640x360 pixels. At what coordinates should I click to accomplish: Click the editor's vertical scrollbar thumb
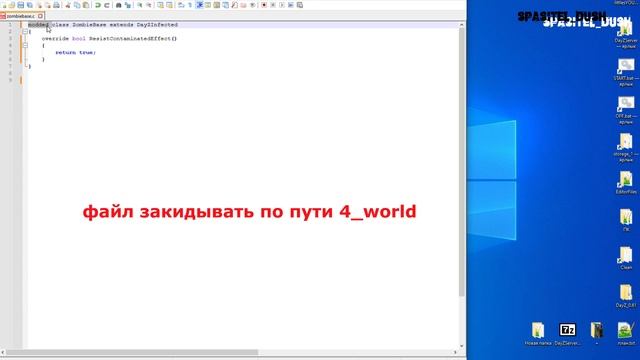[462, 161]
